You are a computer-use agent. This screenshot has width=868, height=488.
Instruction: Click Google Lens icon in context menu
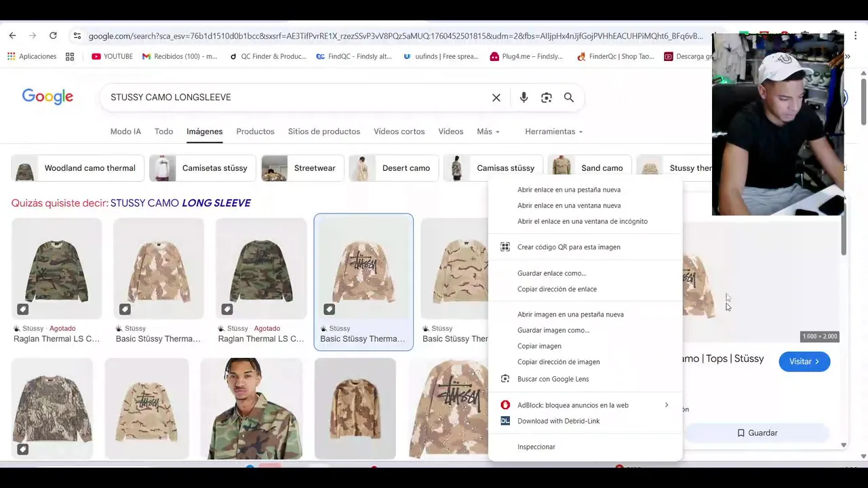coord(505,379)
